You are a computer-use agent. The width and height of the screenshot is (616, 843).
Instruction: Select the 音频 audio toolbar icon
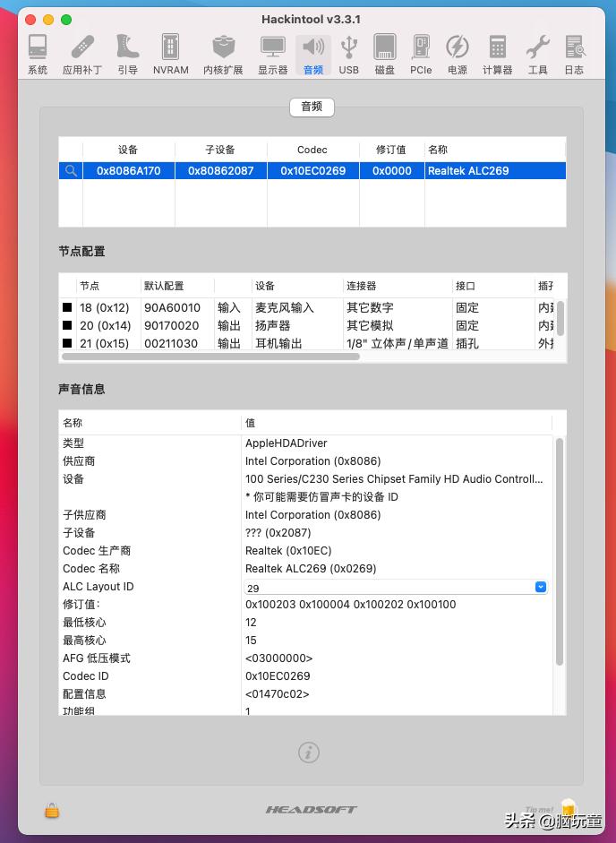pos(313,55)
